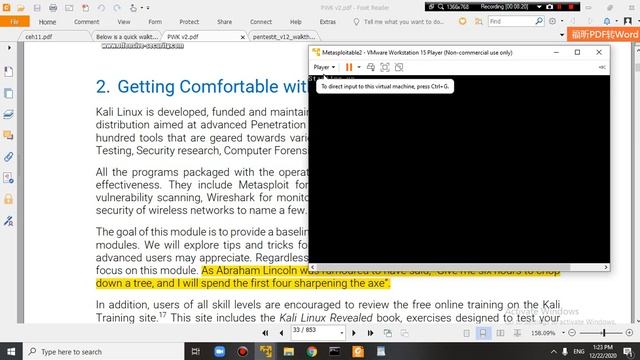Open the Extras ribbon tab

(x=327, y=22)
